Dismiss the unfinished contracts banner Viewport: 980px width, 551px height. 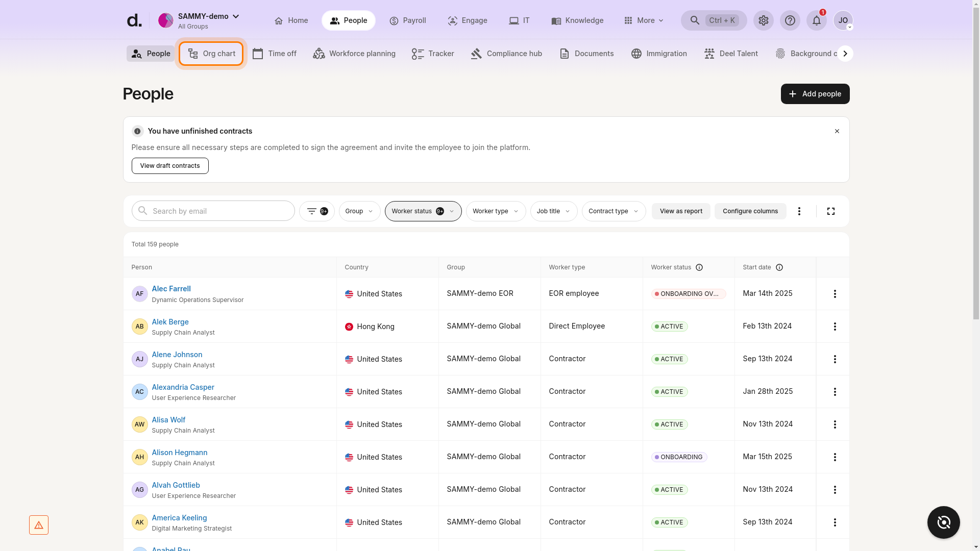click(x=837, y=131)
